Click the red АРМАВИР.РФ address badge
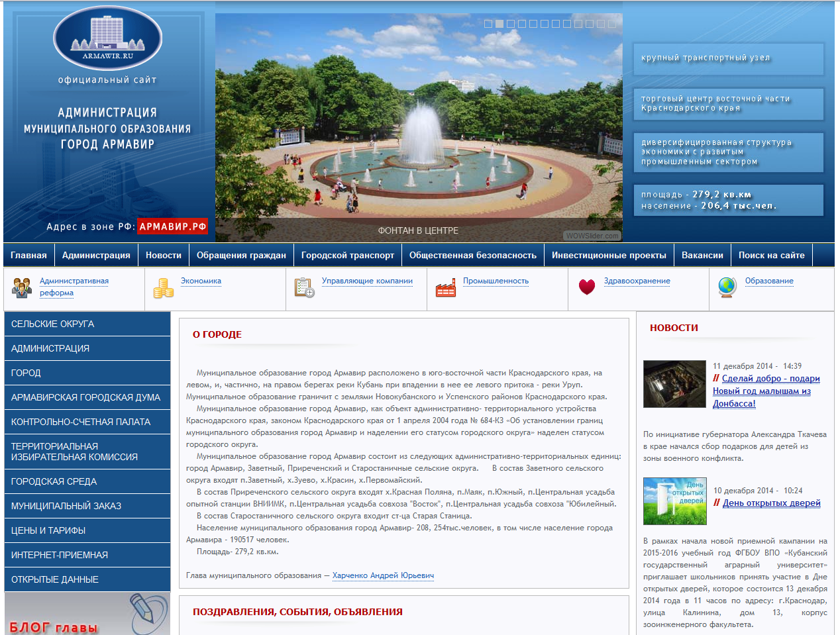840x635 pixels. [x=173, y=226]
